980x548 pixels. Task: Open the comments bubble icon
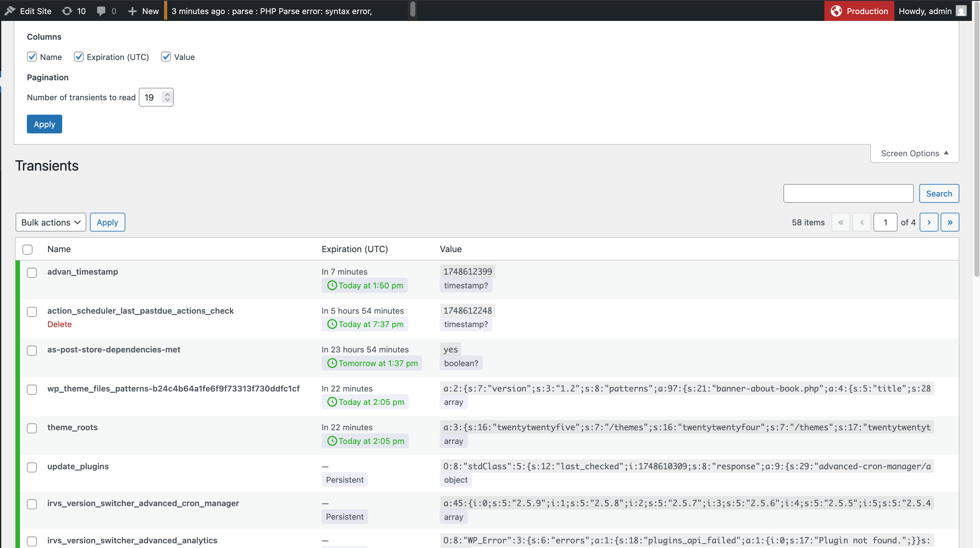click(x=101, y=11)
